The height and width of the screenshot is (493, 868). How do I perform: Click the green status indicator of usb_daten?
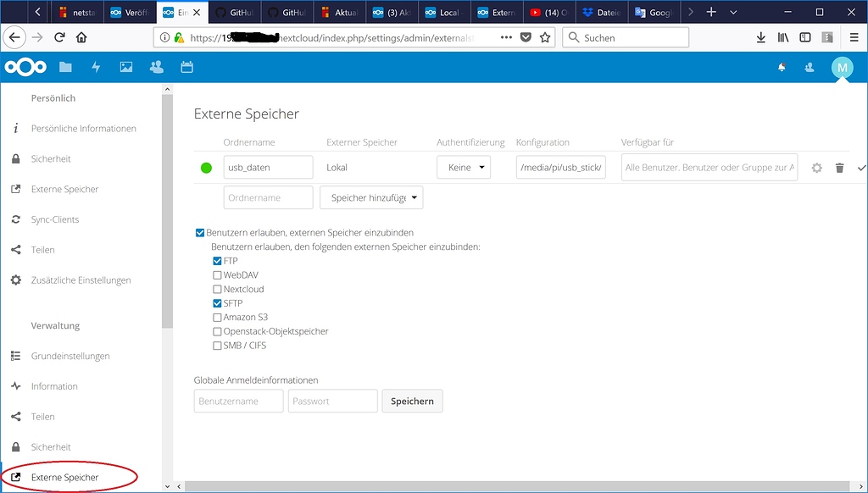click(x=206, y=168)
